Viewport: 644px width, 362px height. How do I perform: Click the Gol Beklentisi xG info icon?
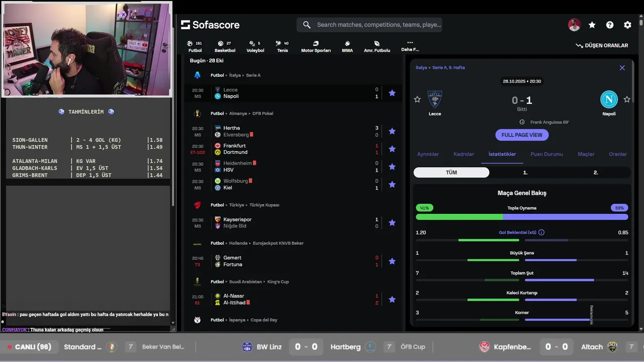point(541,233)
